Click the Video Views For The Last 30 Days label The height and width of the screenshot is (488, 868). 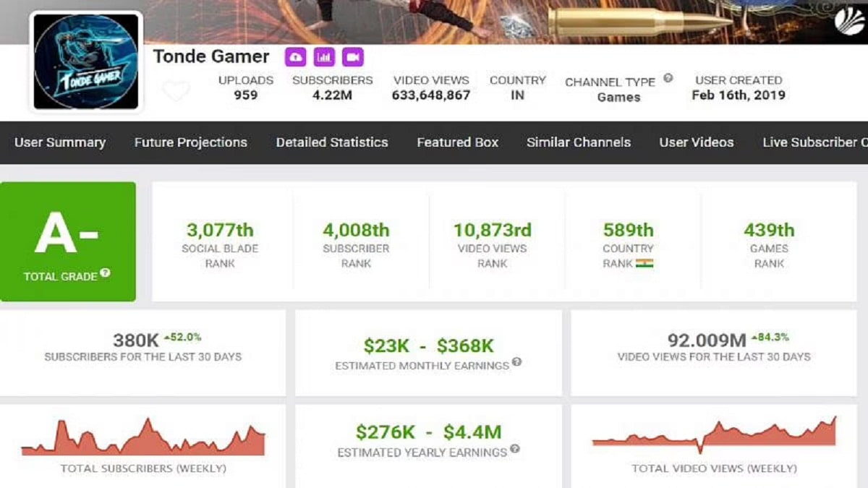(714, 356)
